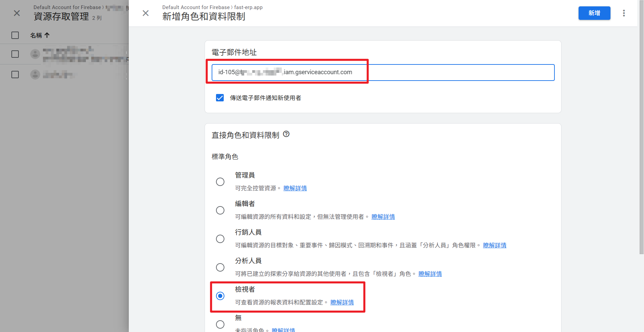Uncheck 傳送電子郵件通知新使用者

[x=220, y=98]
